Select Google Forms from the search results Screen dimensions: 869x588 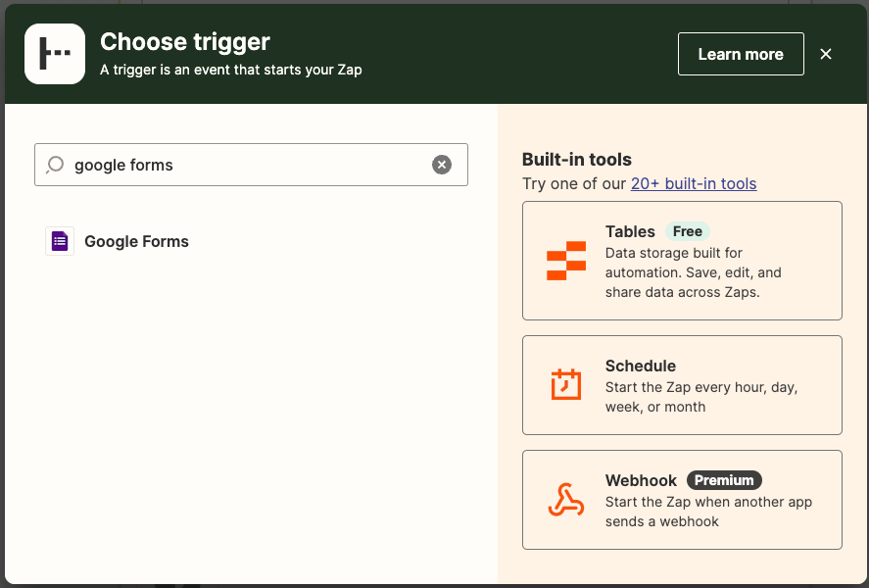pos(136,241)
